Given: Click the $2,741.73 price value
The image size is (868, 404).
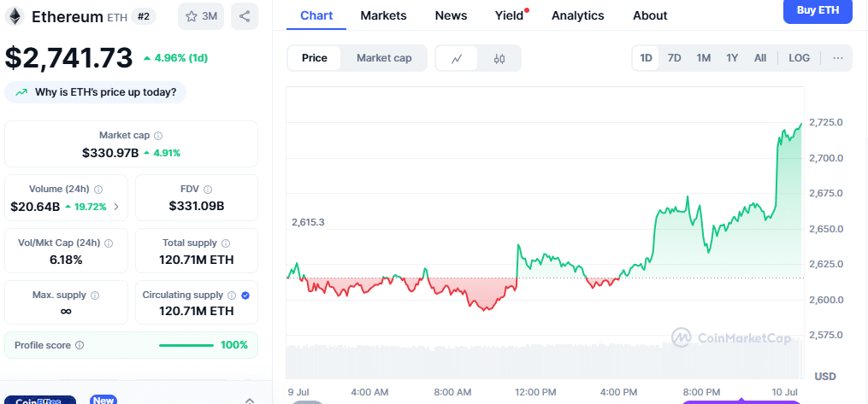Looking at the screenshot, I should click(69, 57).
